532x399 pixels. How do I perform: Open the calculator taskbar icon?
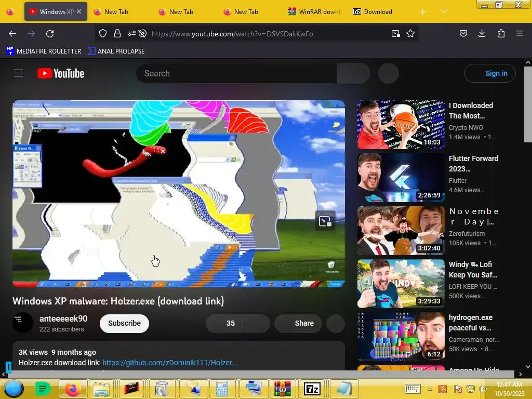click(x=222, y=389)
